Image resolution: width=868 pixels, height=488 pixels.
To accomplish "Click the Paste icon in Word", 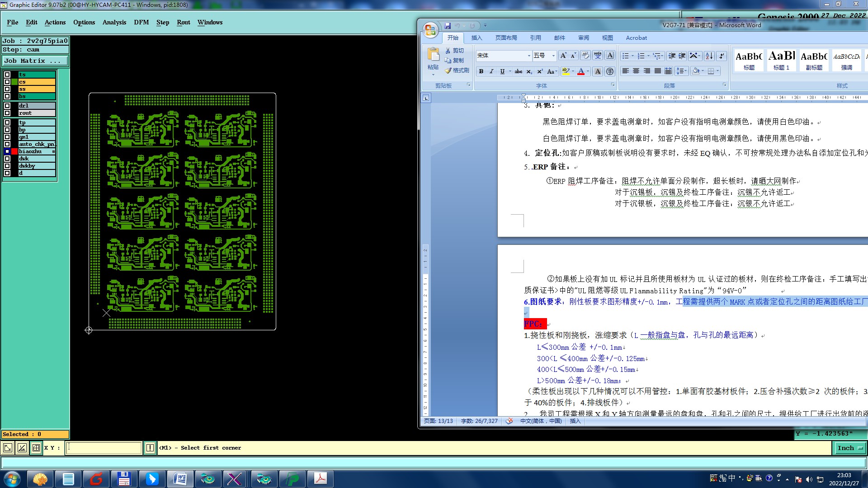I will [x=433, y=55].
